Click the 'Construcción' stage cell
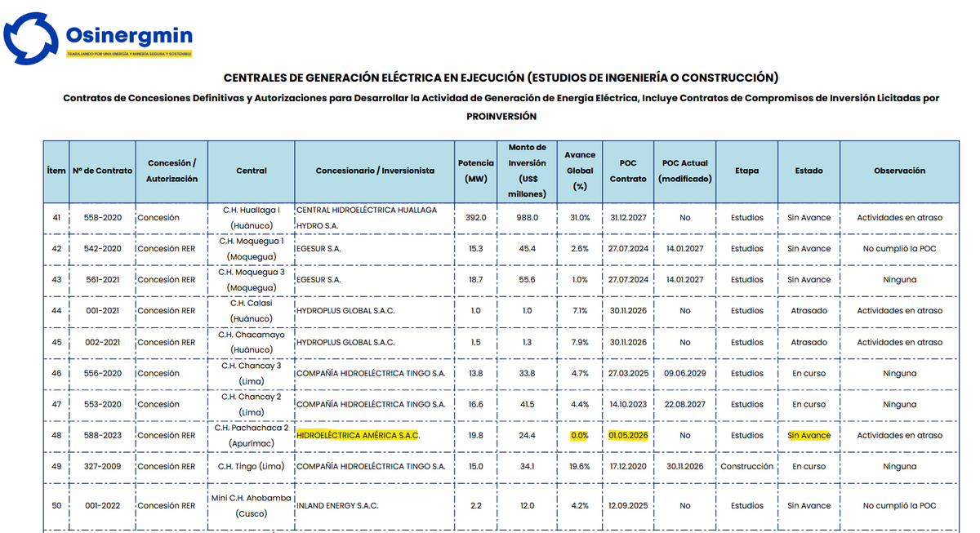 (x=746, y=467)
